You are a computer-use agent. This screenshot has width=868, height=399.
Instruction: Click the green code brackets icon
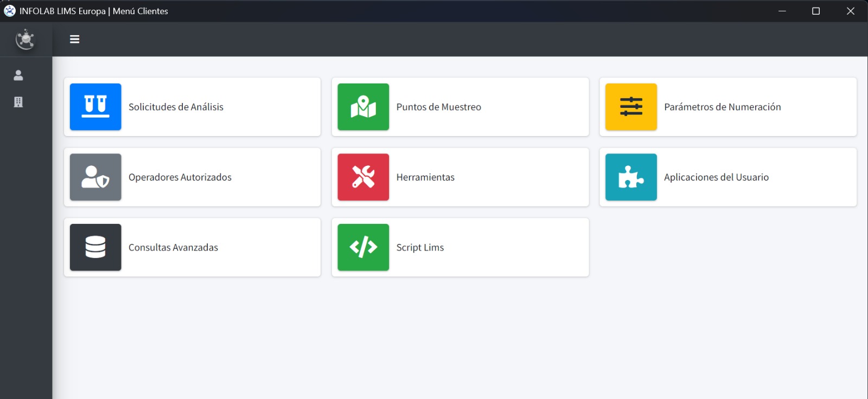pyautogui.click(x=363, y=247)
